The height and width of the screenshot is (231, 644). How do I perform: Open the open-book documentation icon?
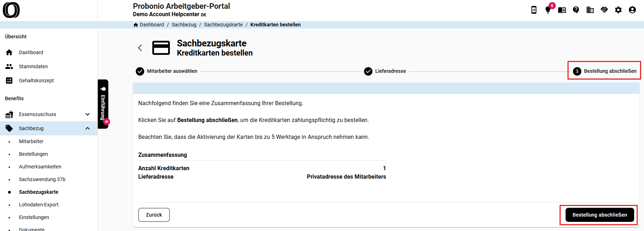(562, 10)
